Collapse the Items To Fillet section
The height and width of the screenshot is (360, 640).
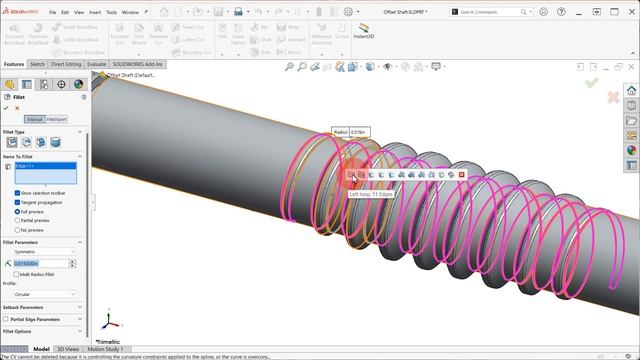click(x=80, y=156)
